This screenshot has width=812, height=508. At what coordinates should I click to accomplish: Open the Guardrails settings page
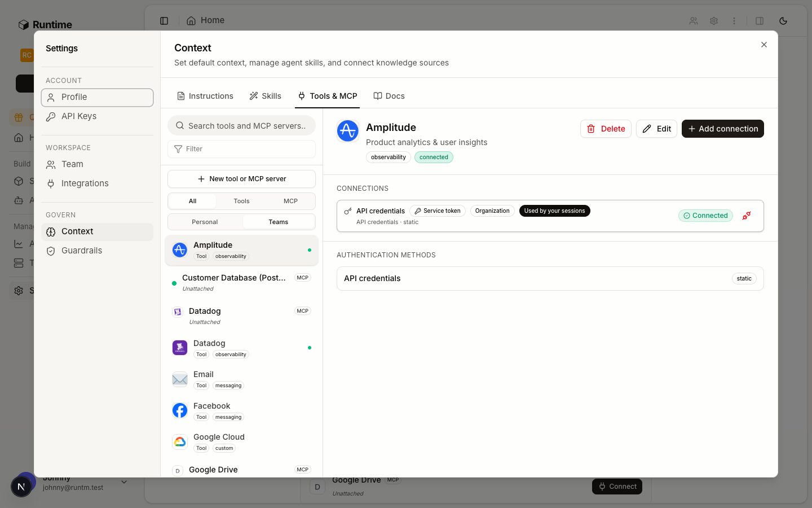click(97, 251)
